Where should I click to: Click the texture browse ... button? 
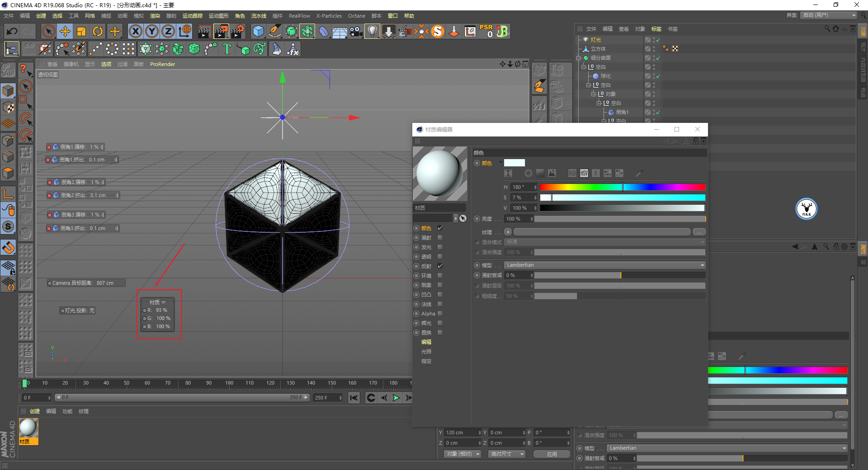click(x=699, y=232)
